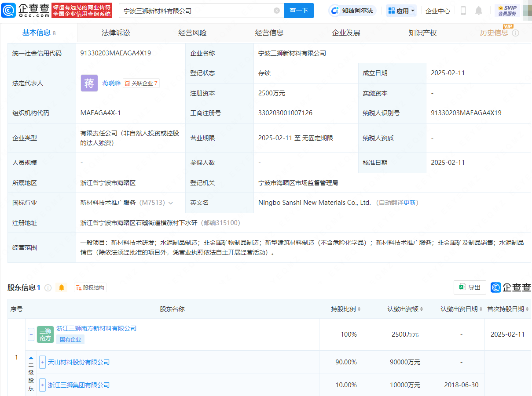The width and height of the screenshot is (532, 396).
Task: Export shareholder table with 导出 button
Action: click(x=470, y=287)
